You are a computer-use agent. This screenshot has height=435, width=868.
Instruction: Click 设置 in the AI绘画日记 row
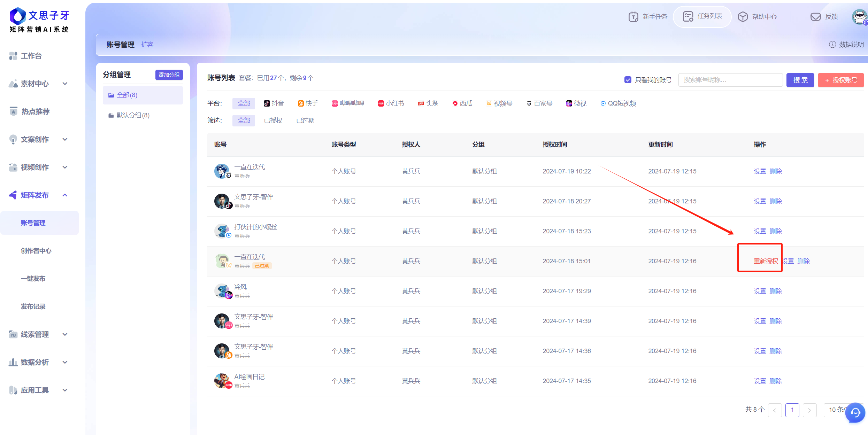point(760,381)
